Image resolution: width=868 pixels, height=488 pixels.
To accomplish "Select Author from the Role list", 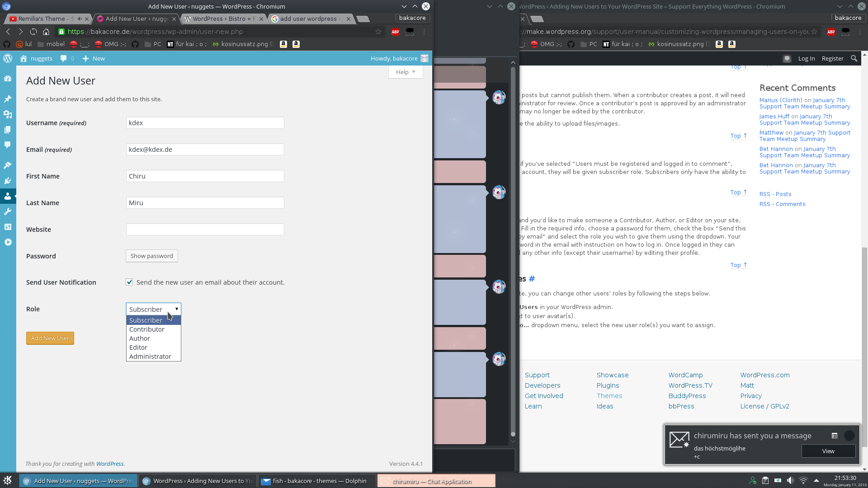I will (x=154, y=338).
